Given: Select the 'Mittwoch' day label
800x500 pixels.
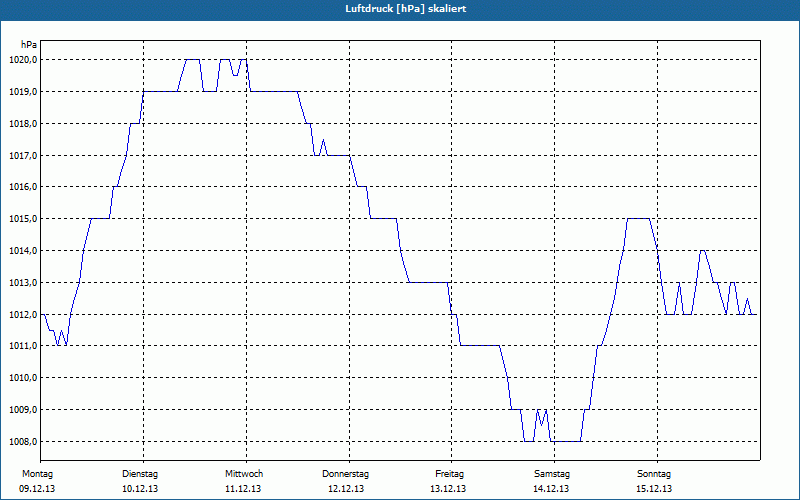Looking at the screenshot, I should click(x=244, y=474).
